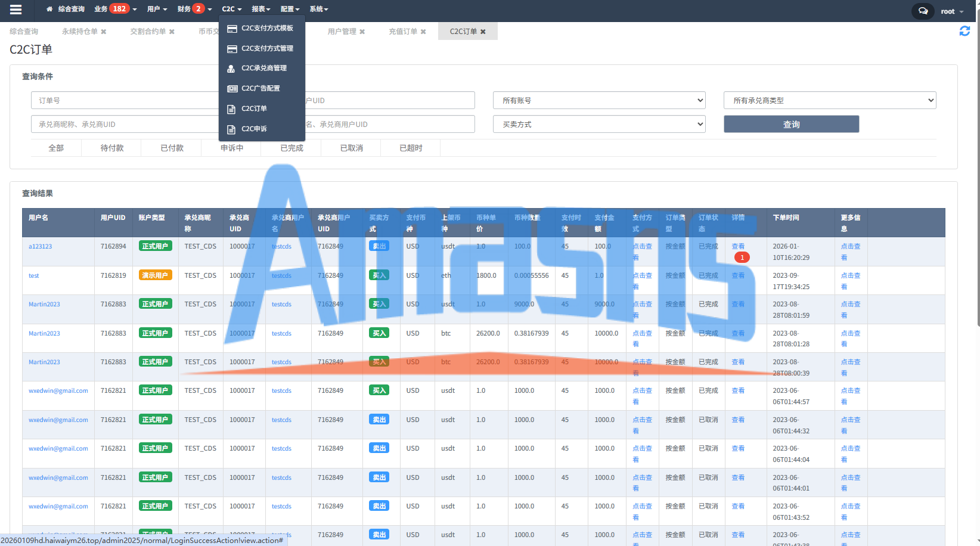Click 查看 detail for a123123 order
This screenshot has height=546, width=980.
[x=738, y=246]
